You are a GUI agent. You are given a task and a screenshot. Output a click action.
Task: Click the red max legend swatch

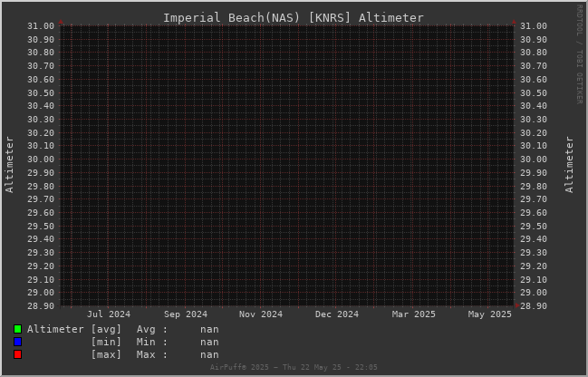click(x=17, y=354)
